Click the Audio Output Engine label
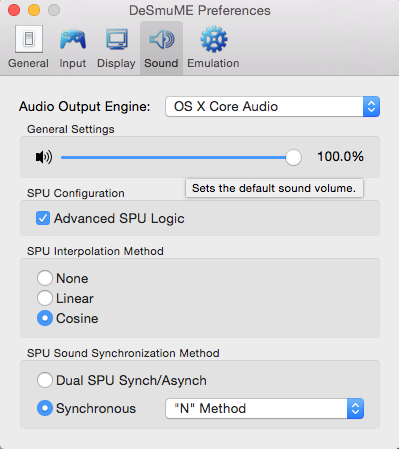Image resolution: width=399 pixels, height=449 pixels. pyautogui.click(x=85, y=107)
